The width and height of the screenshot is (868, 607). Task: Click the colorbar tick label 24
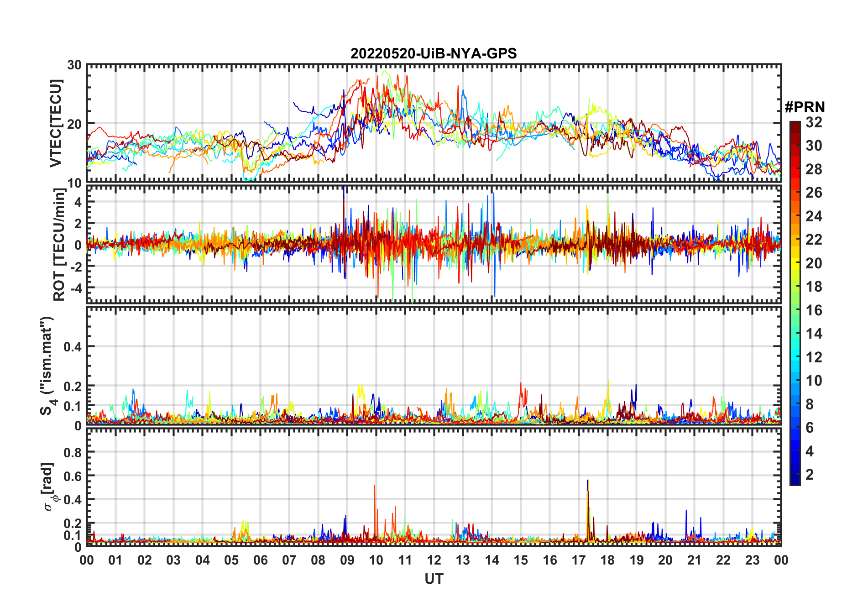pos(814,216)
